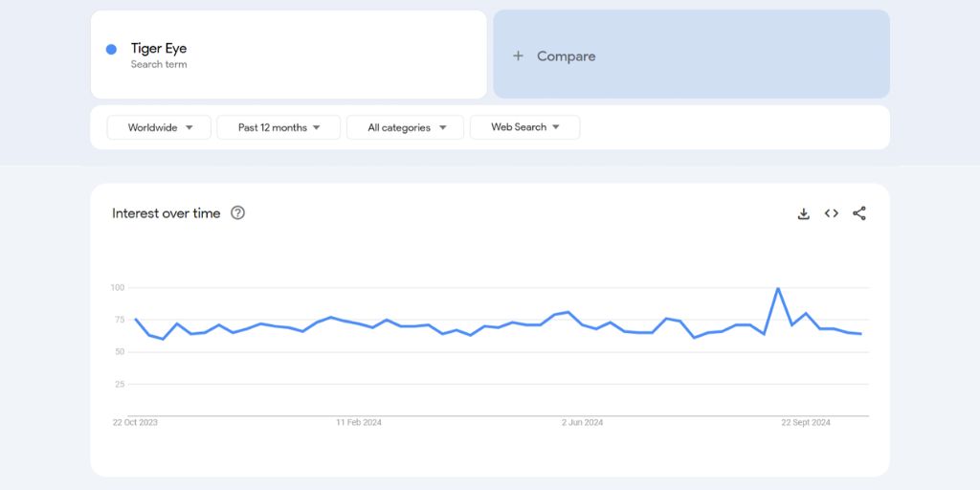Click the Search term subtitle
This screenshot has width=980, height=490.
pyautogui.click(x=159, y=64)
